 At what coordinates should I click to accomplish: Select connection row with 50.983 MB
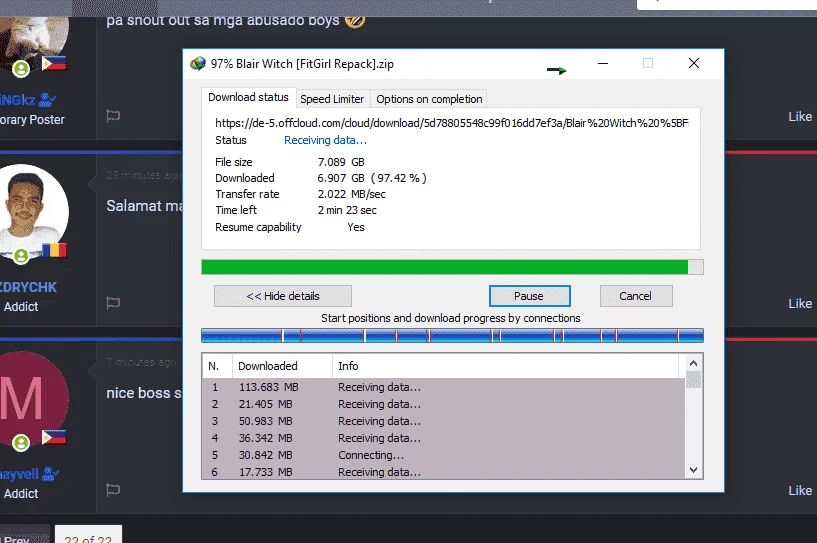pyautogui.click(x=443, y=421)
